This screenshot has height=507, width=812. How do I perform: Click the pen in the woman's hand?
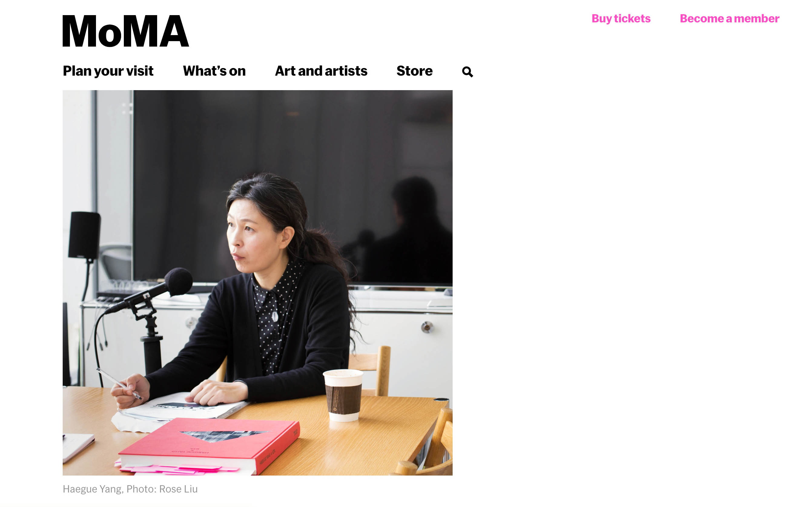[x=119, y=384]
